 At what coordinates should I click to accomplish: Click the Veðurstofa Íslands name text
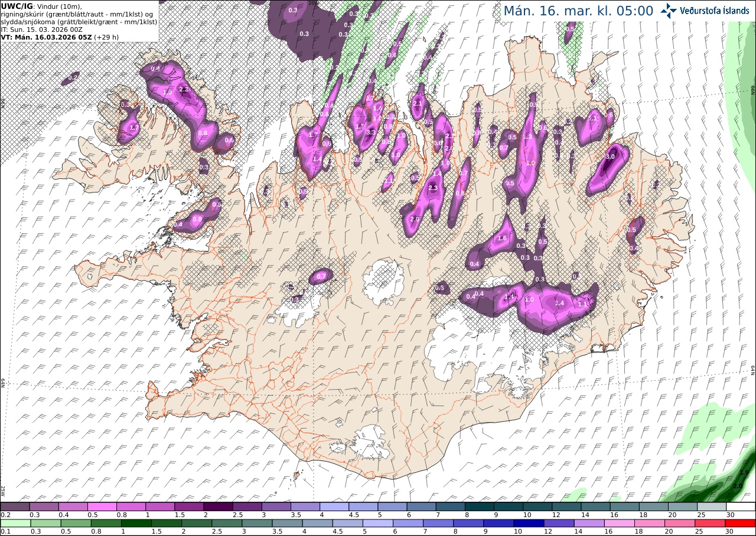tap(715, 11)
